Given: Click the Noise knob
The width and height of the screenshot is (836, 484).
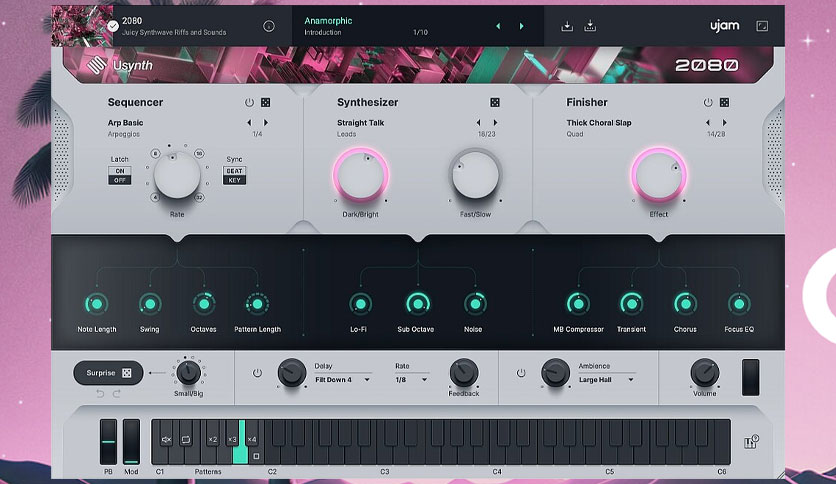Looking at the screenshot, I should [x=475, y=304].
